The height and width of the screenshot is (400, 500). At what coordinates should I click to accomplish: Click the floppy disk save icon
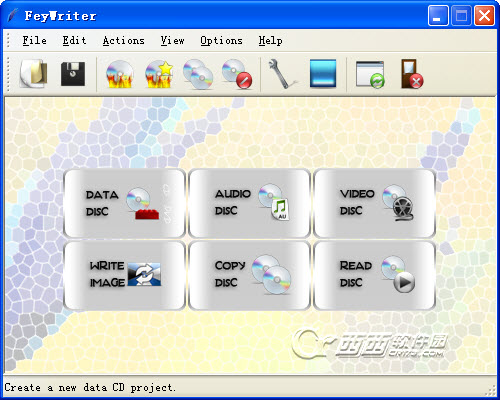(x=73, y=74)
